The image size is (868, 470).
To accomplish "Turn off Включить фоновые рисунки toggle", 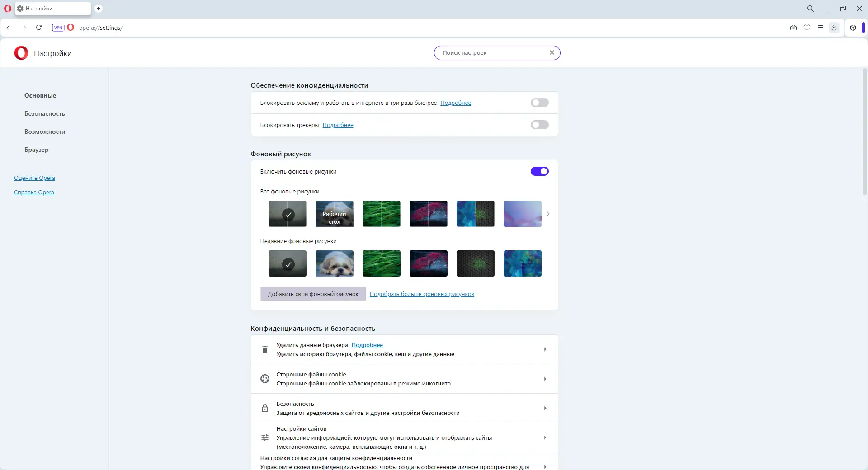I will pyautogui.click(x=540, y=171).
